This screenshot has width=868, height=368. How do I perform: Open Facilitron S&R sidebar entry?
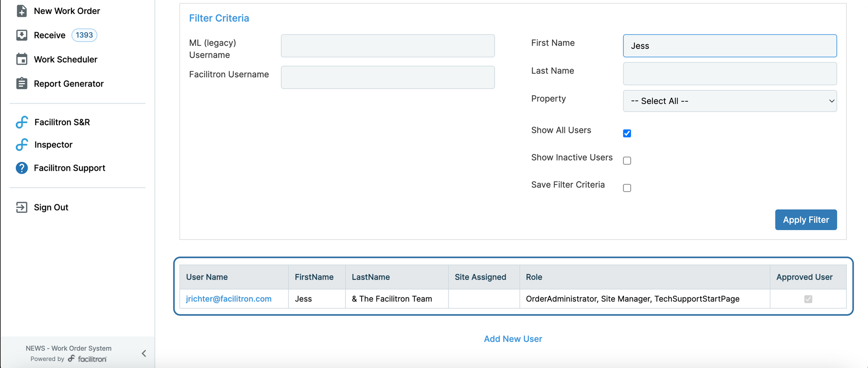pos(62,122)
